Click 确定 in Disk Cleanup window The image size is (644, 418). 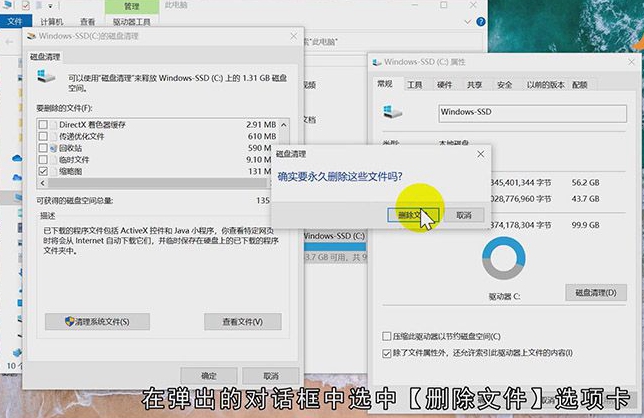click(x=209, y=376)
